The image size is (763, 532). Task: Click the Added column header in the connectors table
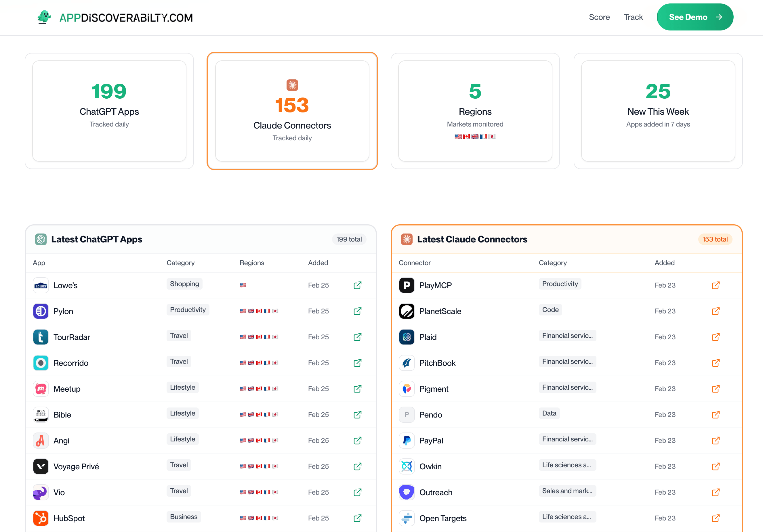664,263
